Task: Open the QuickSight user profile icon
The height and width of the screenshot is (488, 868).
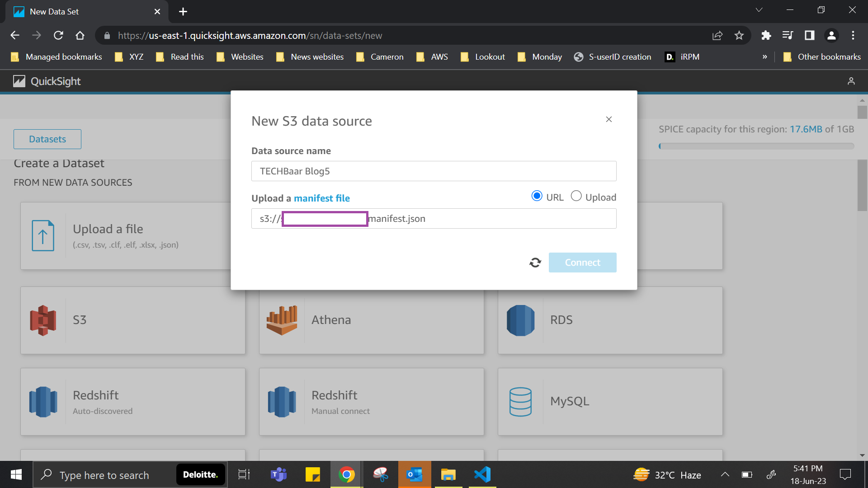Action: (x=851, y=81)
